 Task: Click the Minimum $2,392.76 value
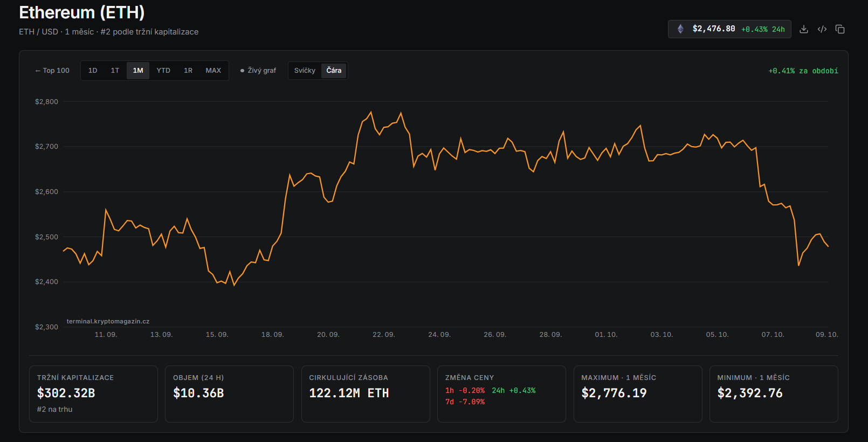click(x=749, y=393)
